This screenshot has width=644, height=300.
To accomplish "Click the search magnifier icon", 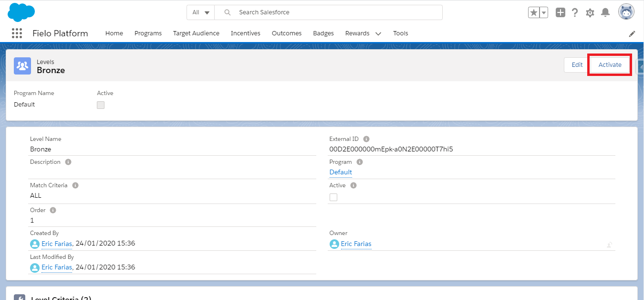I will click(228, 12).
